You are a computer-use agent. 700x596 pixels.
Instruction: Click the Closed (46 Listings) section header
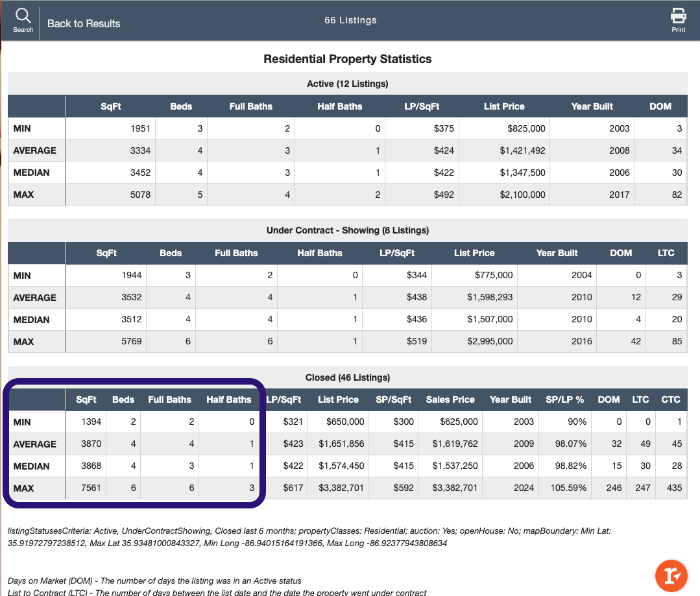[x=347, y=377]
